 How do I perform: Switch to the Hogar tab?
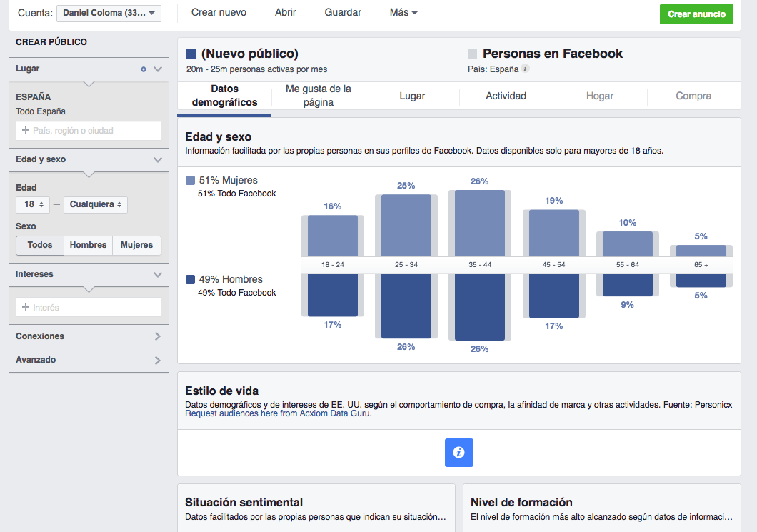pyautogui.click(x=600, y=96)
